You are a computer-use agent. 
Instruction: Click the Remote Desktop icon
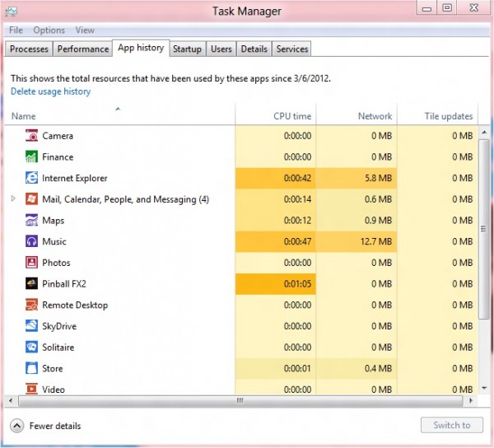pyautogui.click(x=31, y=305)
